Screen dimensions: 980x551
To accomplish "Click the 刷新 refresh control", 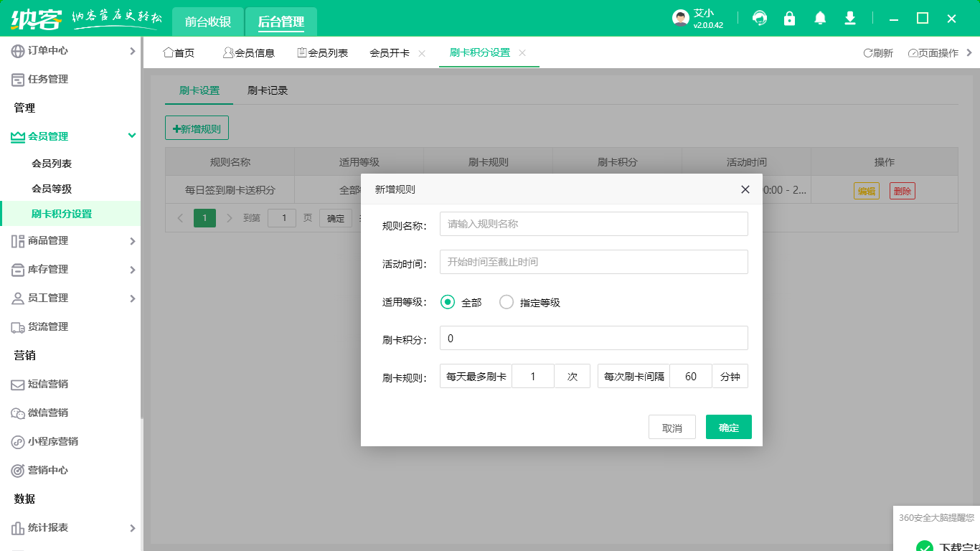I will click(x=878, y=52).
